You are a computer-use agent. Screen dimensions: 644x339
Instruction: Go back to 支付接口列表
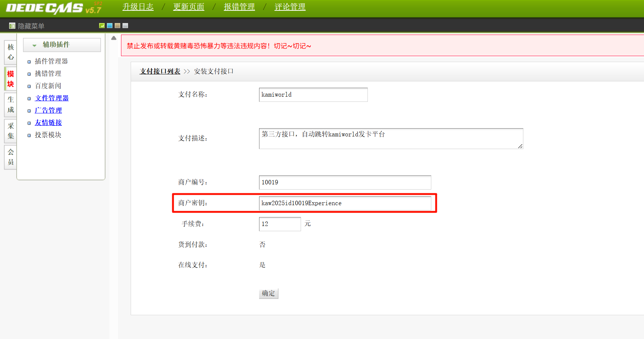click(160, 71)
